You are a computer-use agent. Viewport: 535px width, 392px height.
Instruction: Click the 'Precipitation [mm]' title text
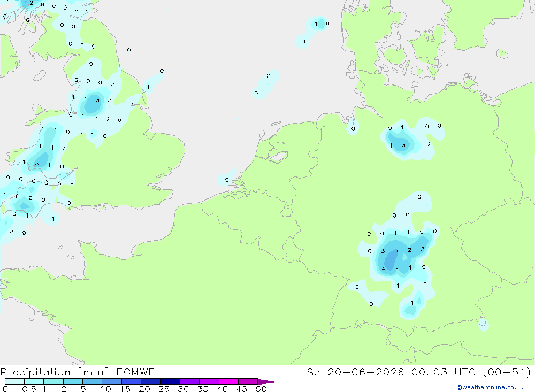tap(55, 372)
